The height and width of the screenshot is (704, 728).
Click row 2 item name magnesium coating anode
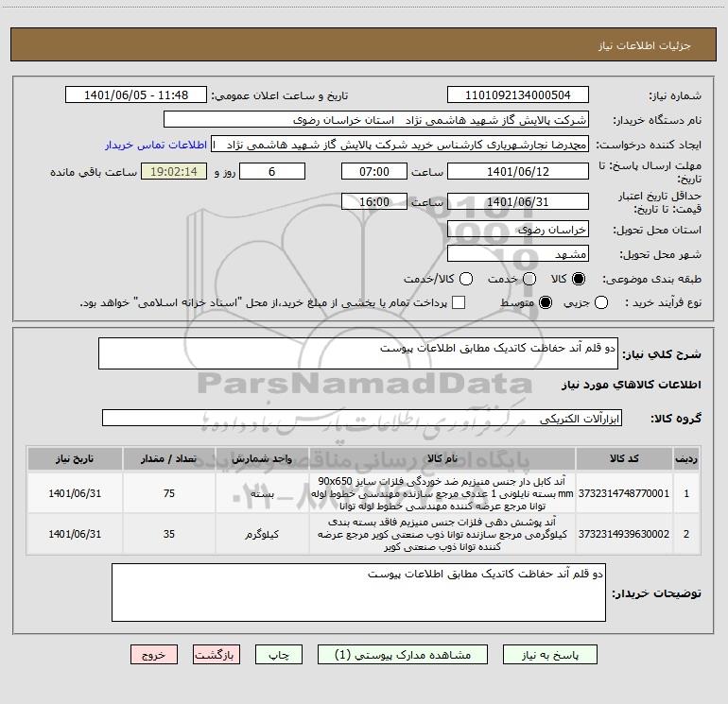pos(442,534)
